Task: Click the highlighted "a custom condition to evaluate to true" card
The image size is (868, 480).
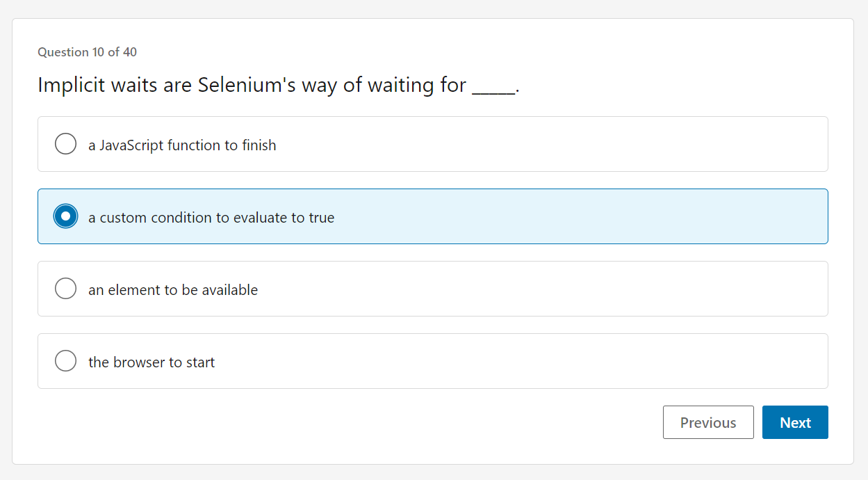Action: pyautogui.click(x=433, y=216)
